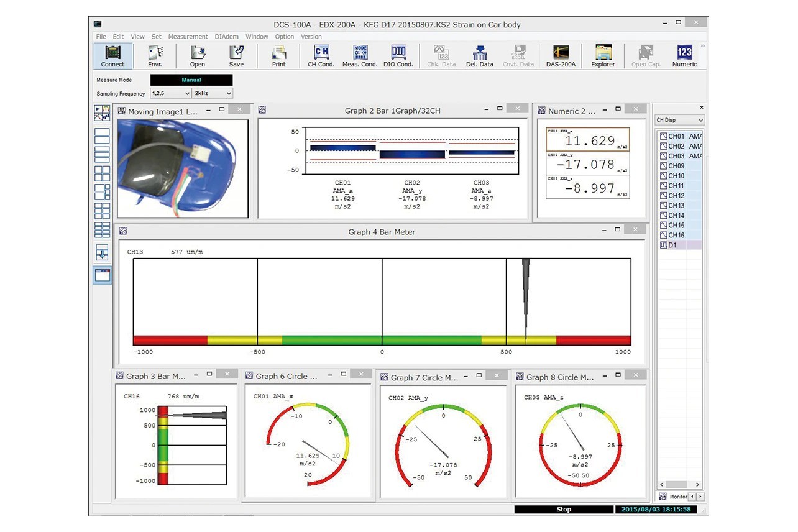Image resolution: width=798 pixels, height=532 pixels.
Task: Toggle the CH13 channel entry
Action: [676, 206]
